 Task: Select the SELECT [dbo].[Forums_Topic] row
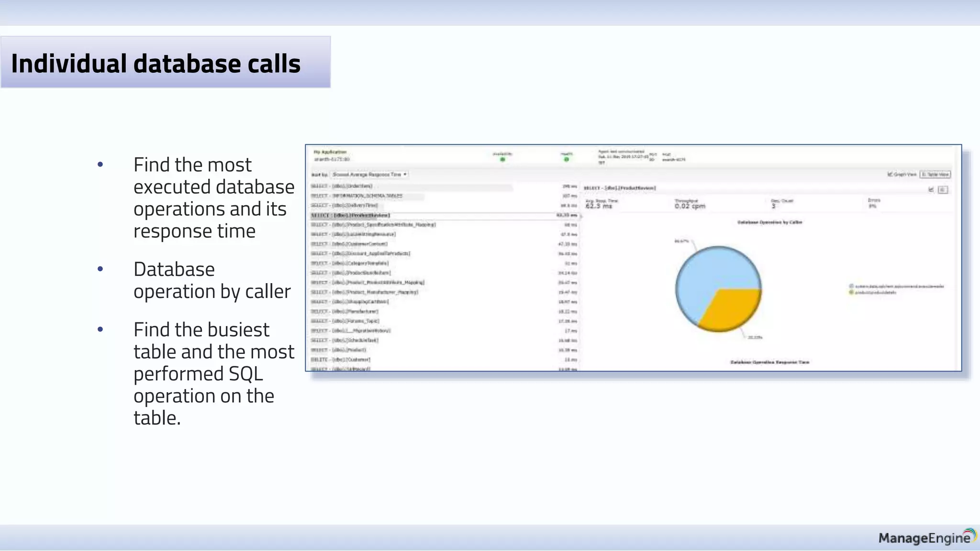(x=444, y=321)
